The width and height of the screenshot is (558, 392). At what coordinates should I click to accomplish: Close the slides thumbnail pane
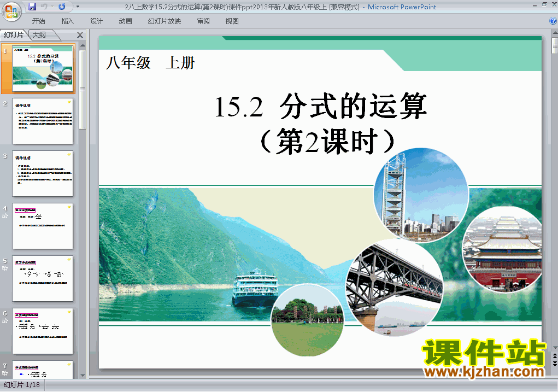pos(80,35)
